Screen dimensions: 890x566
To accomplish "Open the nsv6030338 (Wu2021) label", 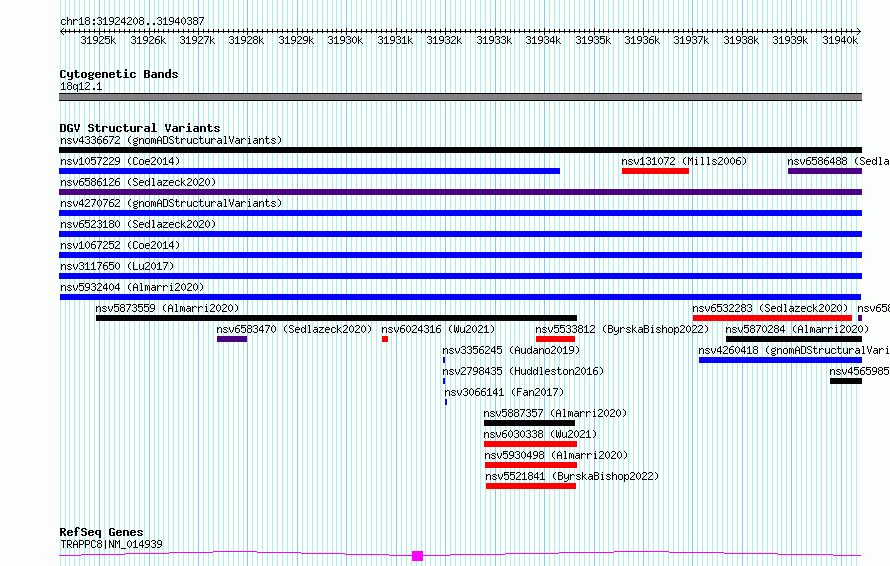I will (x=540, y=434).
